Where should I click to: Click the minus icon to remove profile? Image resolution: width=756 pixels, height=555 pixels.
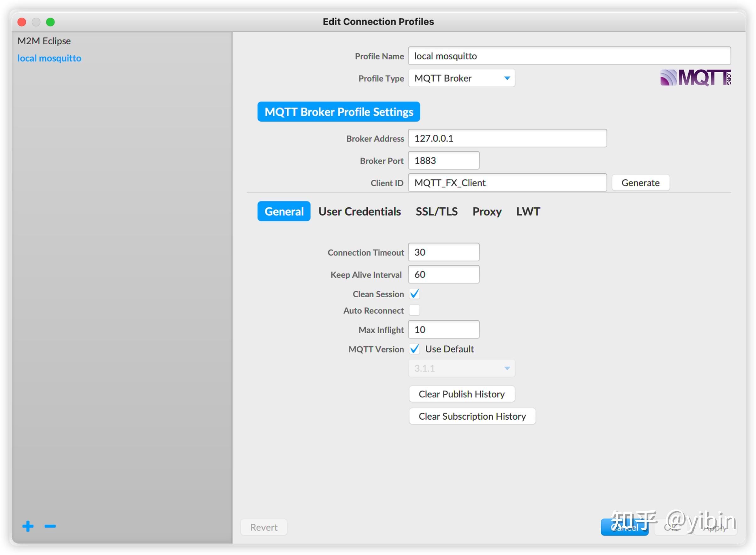point(50,526)
